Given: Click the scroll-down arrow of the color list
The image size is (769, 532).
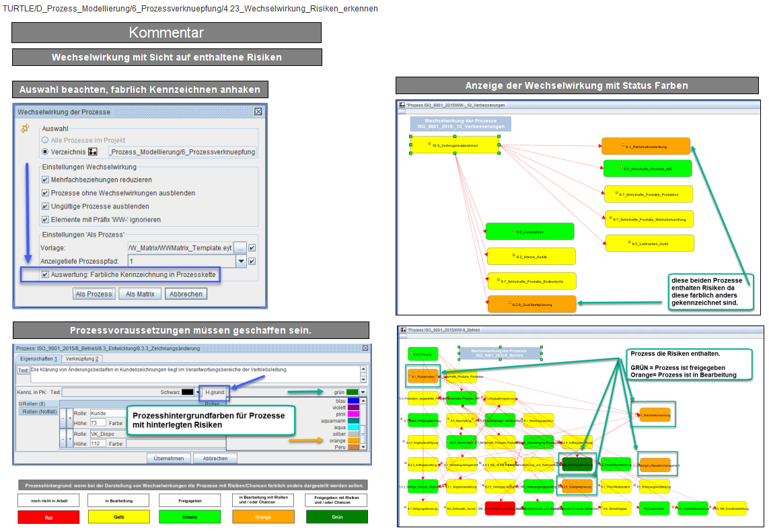Looking at the screenshot, I should click(x=363, y=447).
